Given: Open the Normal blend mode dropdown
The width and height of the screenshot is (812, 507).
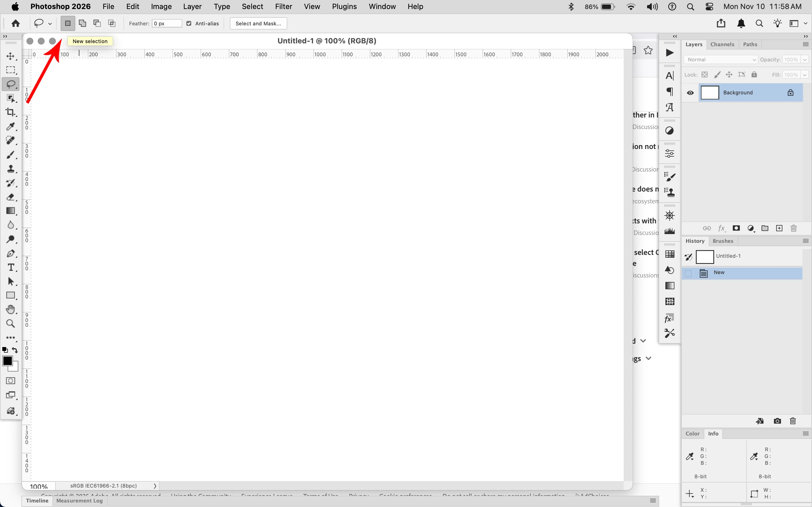Looking at the screenshot, I should (x=720, y=60).
